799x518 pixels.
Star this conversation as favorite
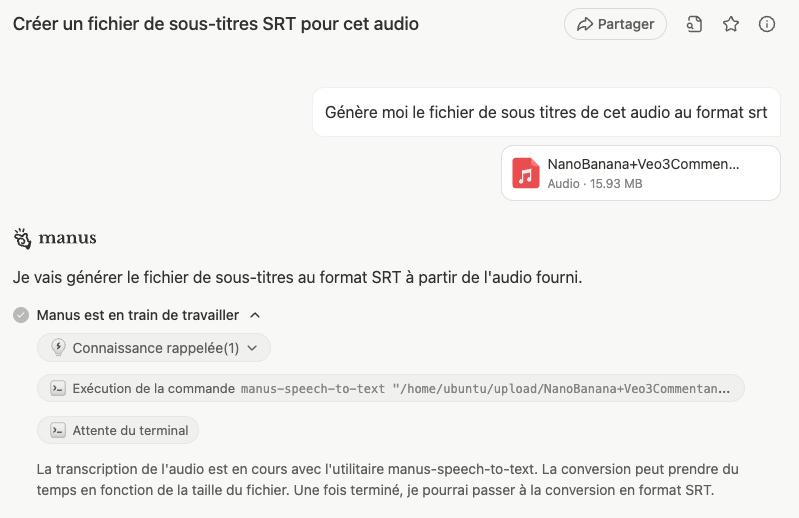pyautogui.click(x=731, y=24)
